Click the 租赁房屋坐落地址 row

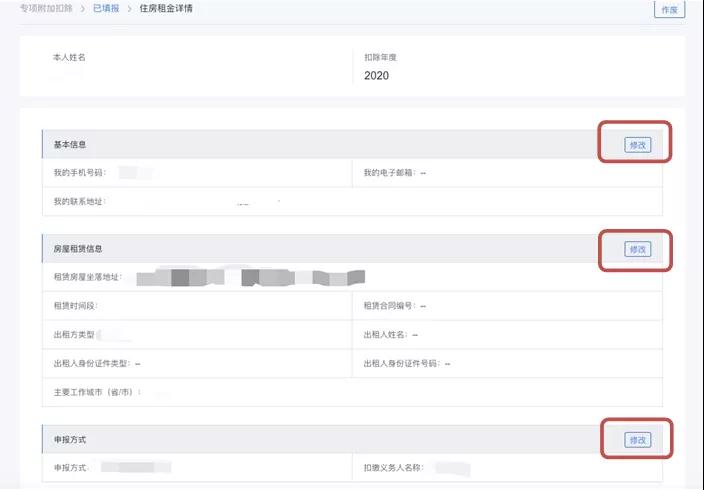[87, 276]
